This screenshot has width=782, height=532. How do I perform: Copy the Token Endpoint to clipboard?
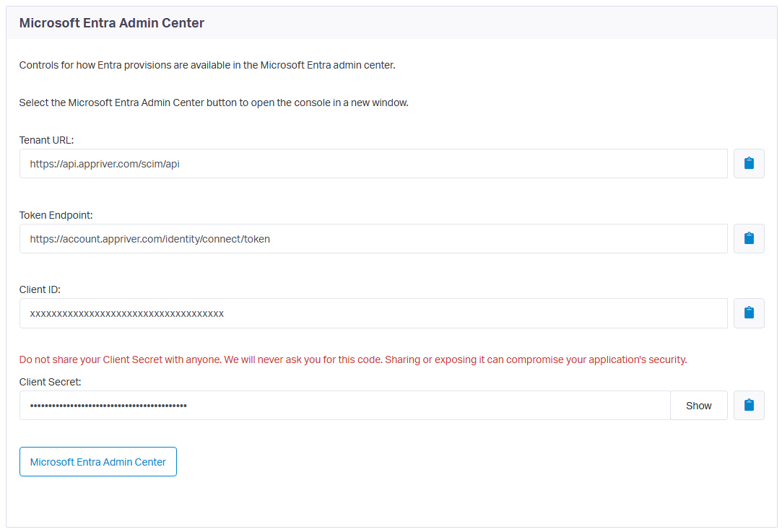749,238
